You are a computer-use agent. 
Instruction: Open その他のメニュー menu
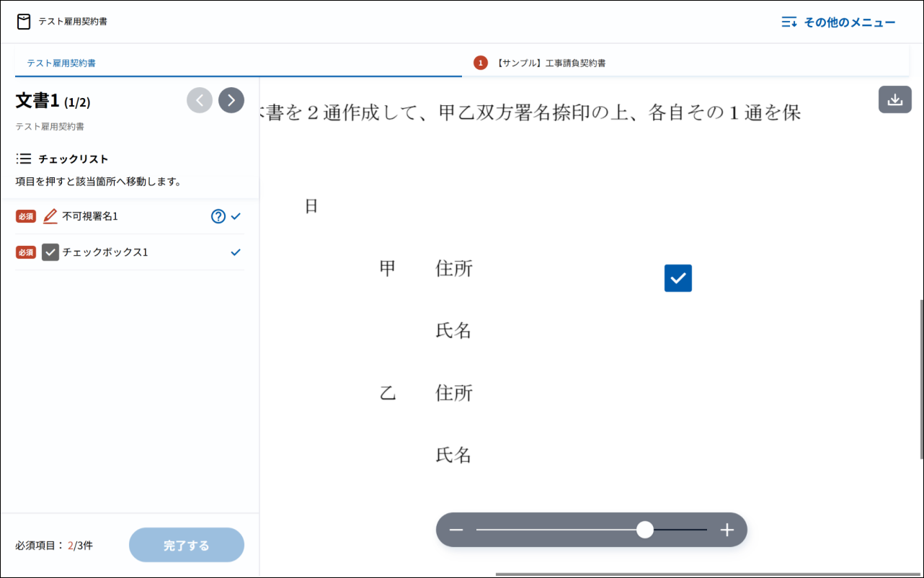coord(838,22)
